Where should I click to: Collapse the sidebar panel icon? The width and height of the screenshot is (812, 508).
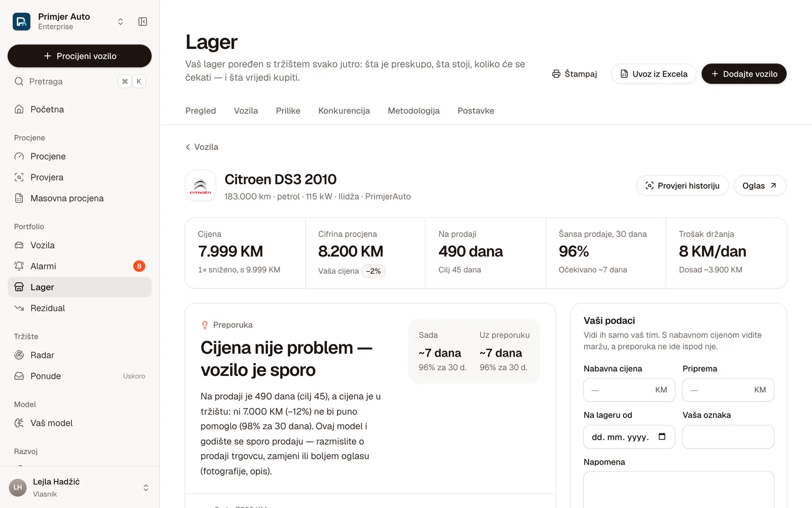[x=143, y=21]
